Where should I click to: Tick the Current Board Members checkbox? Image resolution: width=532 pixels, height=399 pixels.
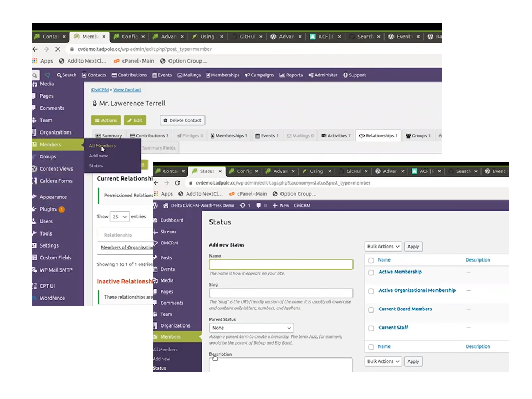[371, 310]
